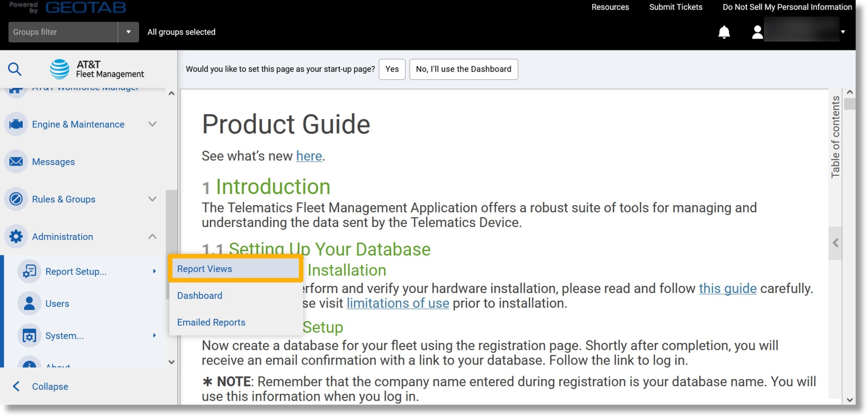Image resolution: width=868 pixels, height=417 pixels.
Task: Click the System... label
Action: coord(64,336)
